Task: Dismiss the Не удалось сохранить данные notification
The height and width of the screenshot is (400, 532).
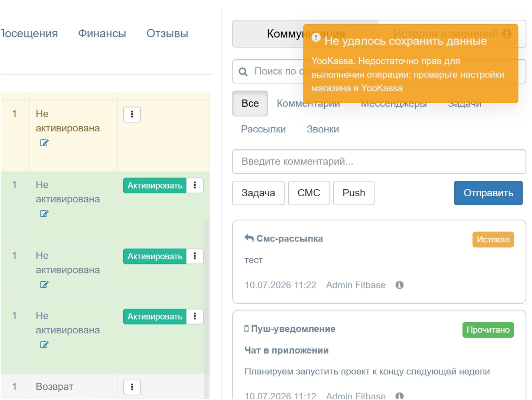Action: [411, 63]
